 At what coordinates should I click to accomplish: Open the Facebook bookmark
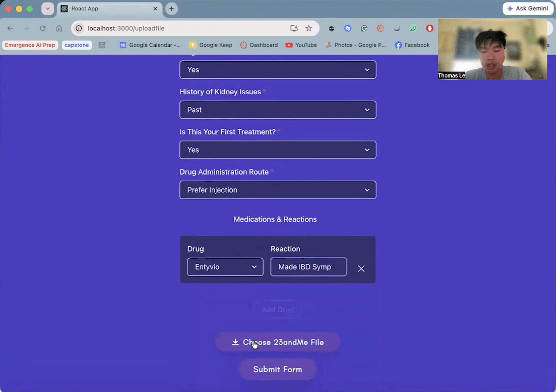coord(412,45)
